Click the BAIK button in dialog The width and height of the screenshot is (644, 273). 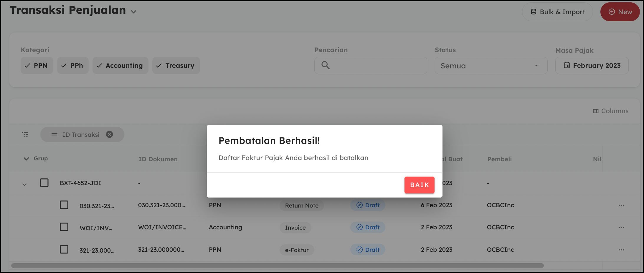point(419,185)
